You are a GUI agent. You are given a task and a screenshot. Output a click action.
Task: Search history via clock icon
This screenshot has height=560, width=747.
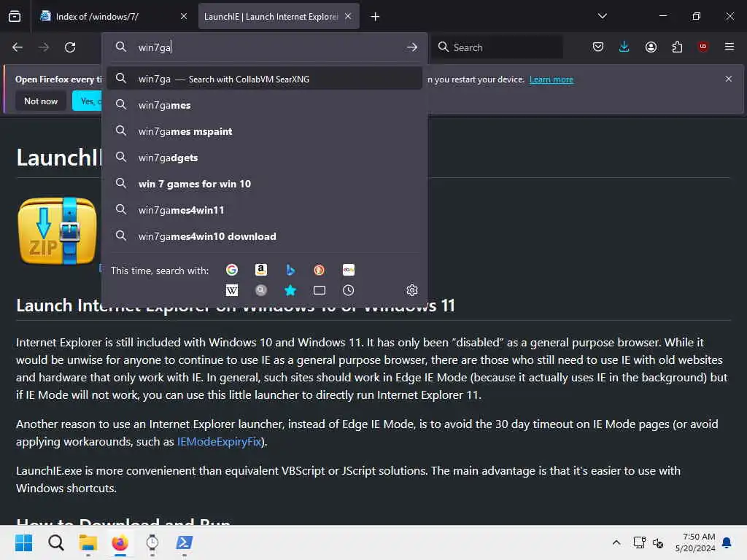click(348, 290)
